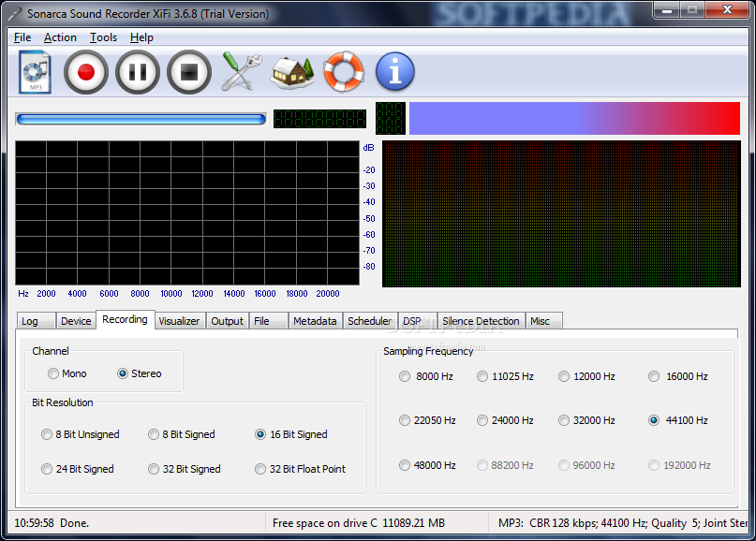Open settings via screwdriver and wrench icon
The image size is (756, 541).
click(241, 72)
